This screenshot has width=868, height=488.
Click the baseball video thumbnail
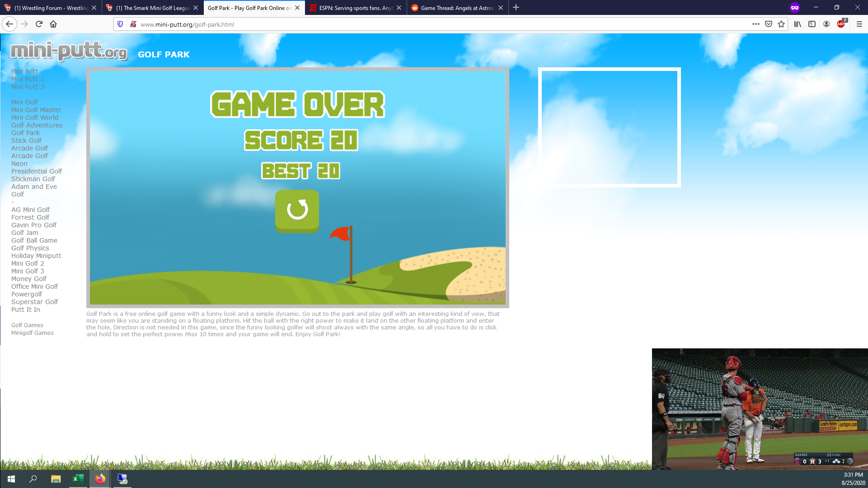tap(759, 409)
